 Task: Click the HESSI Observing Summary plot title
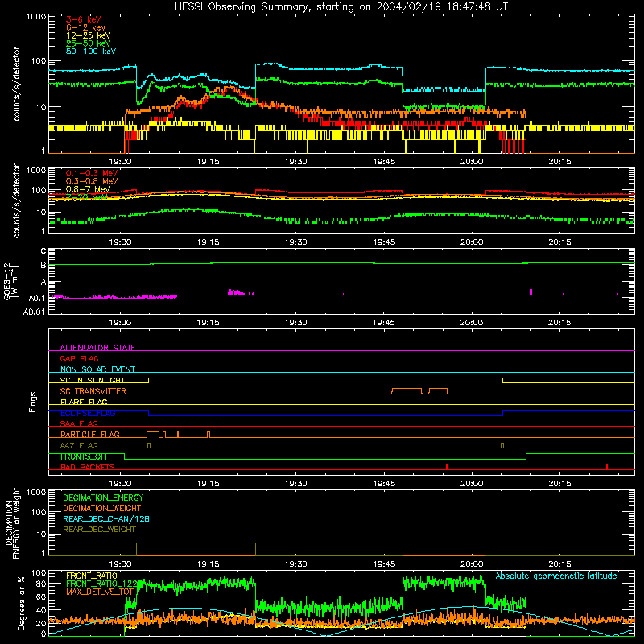341,7
